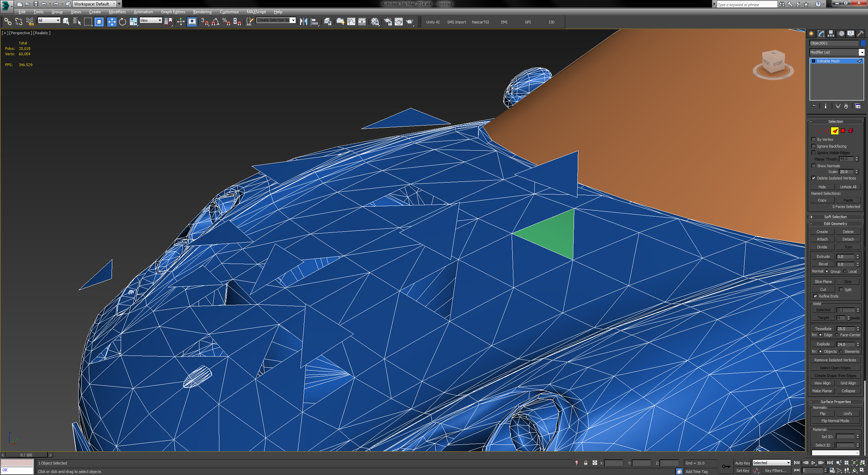The height and width of the screenshot is (475, 868).
Task: Enable the Angle Snap toggle
Action: tap(216, 22)
